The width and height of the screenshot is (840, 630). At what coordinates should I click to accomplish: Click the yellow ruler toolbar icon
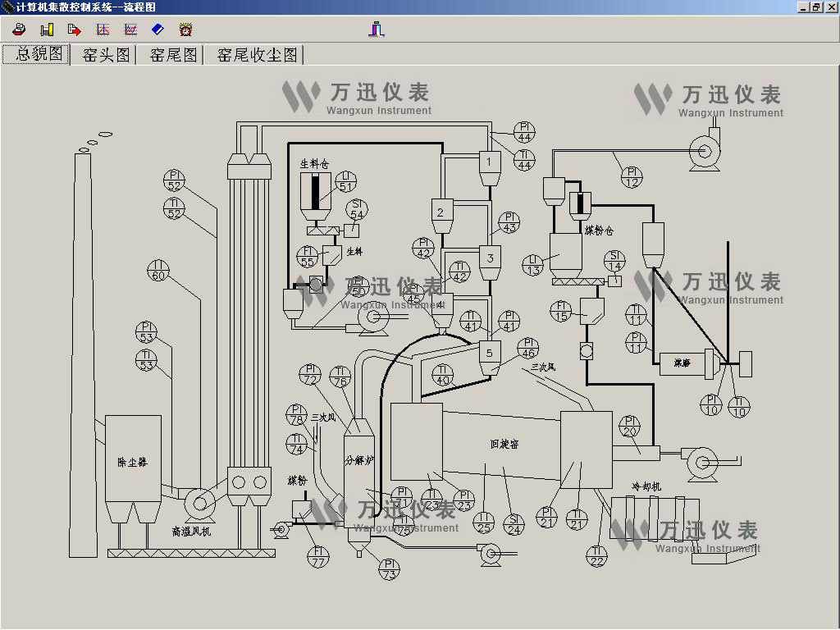click(x=47, y=30)
